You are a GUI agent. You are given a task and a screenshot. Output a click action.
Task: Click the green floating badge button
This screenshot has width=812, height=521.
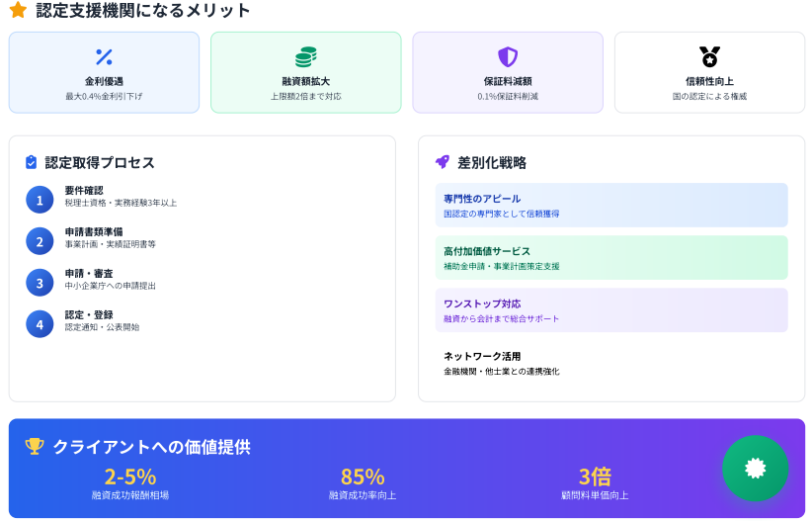point(755,469)
